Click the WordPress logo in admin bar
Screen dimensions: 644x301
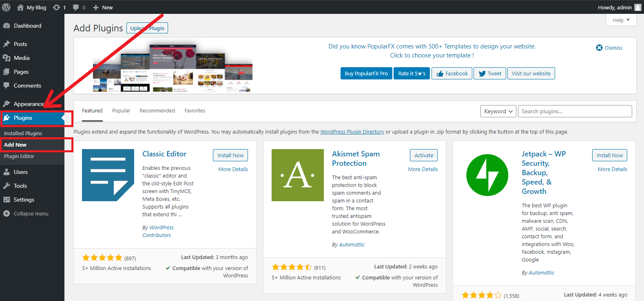click(6, 7)
